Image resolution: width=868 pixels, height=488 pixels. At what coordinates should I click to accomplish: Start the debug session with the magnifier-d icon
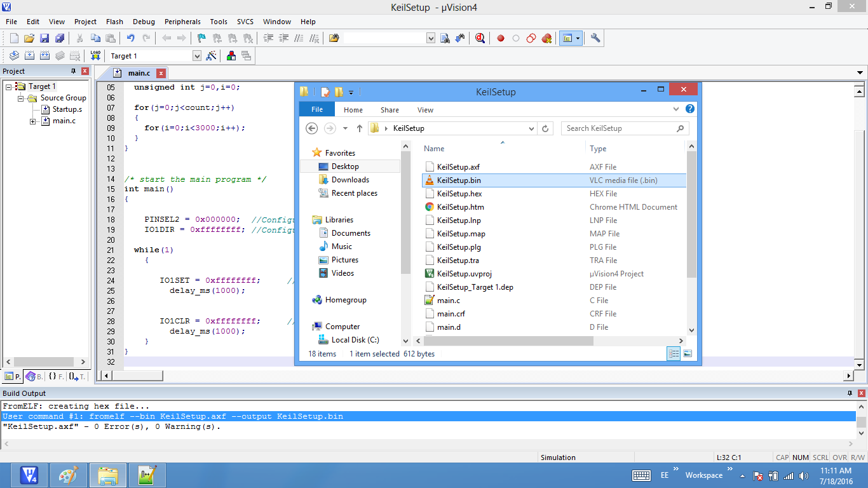click(x=480, y=38)
